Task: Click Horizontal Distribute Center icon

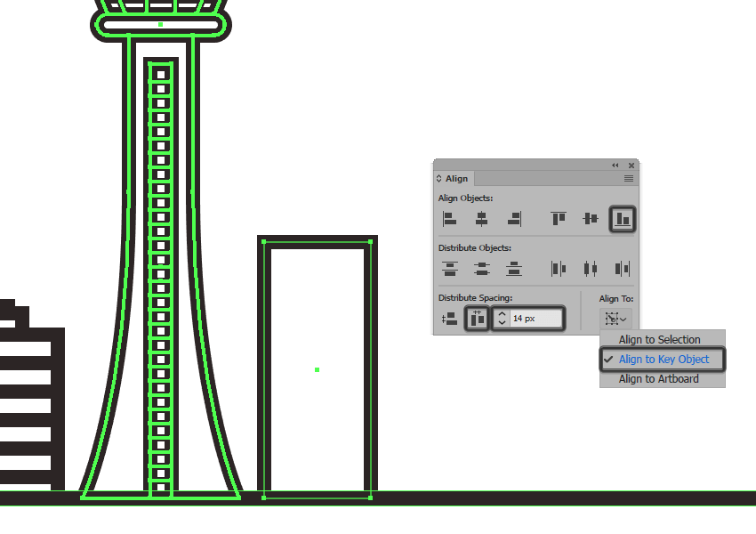Action: pyautogui.click(x=591, y=269)
